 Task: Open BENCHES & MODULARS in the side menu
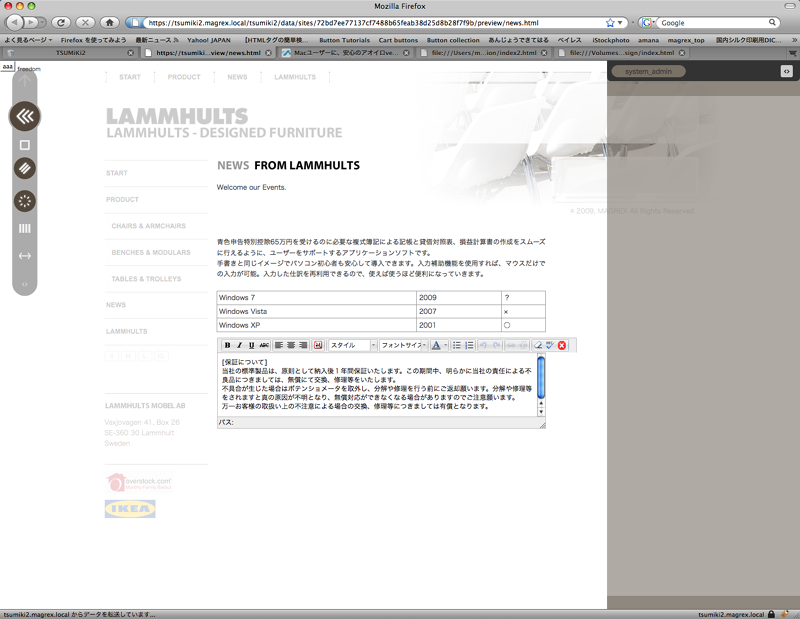pyautogui.click(x=151, y=253)
